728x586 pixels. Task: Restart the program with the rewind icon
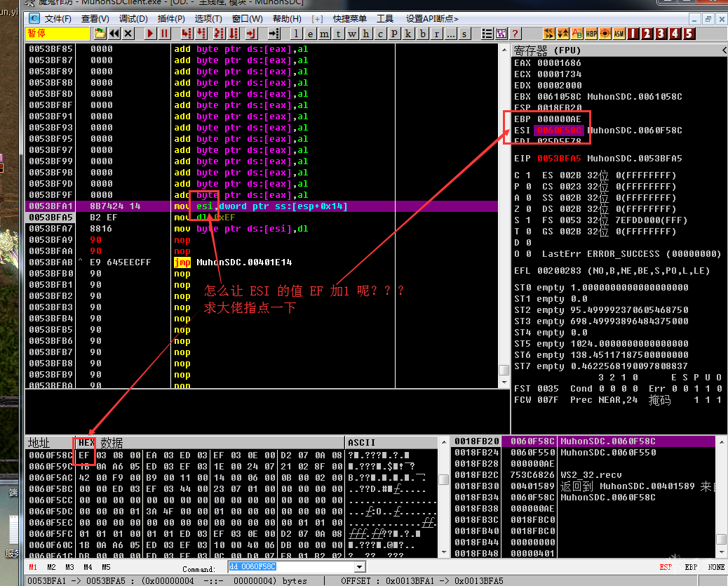coord(114,34)
